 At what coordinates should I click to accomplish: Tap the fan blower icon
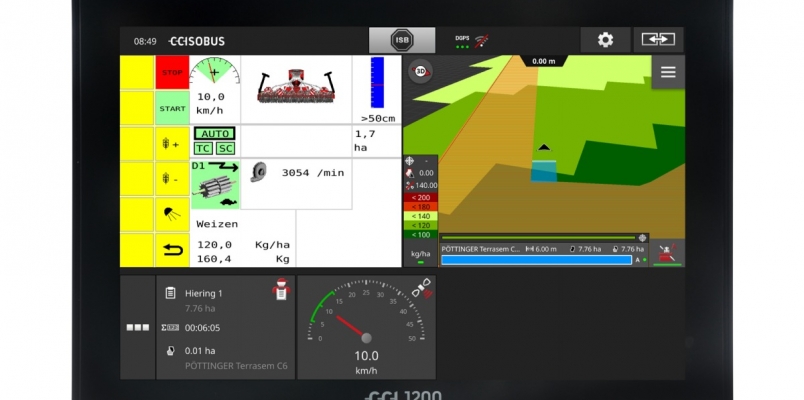pyautogui.click(x=258, y=172)
